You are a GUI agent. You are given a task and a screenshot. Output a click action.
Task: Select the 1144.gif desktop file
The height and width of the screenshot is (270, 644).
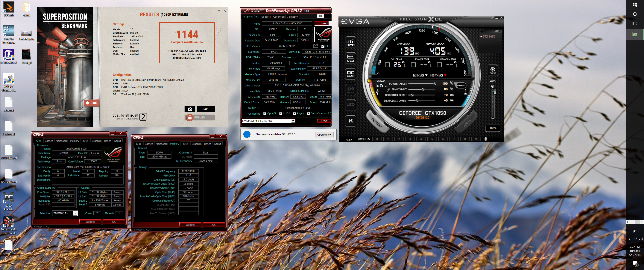click(x=26, y=57)
